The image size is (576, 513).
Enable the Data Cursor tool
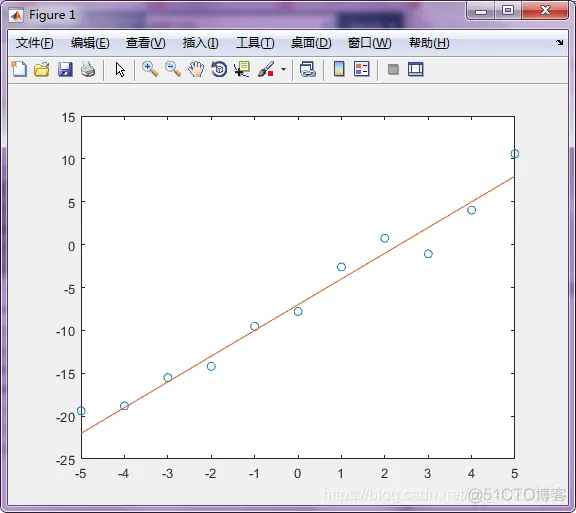click(x=242, y=69)
